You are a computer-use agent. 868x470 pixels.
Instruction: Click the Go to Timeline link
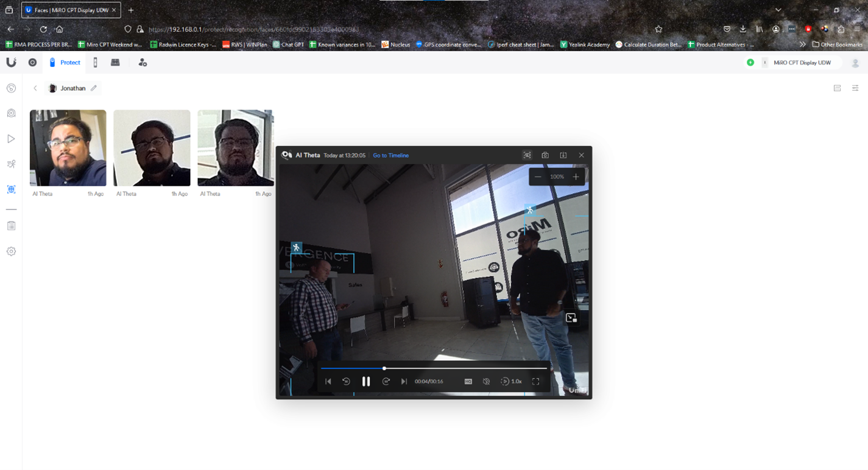[390, 155]
